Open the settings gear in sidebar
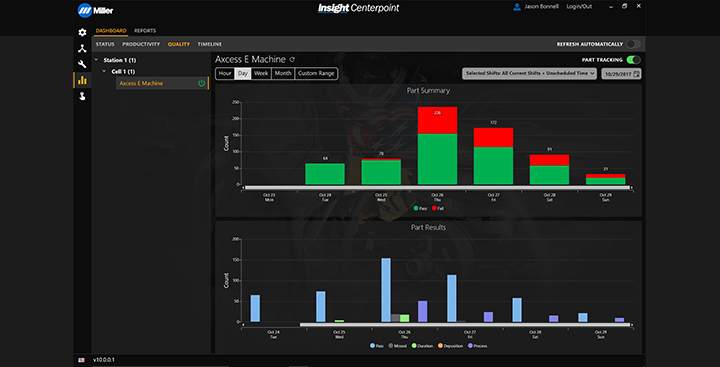The height and width of the screenshot is (367, 720). tap(82, 33)
